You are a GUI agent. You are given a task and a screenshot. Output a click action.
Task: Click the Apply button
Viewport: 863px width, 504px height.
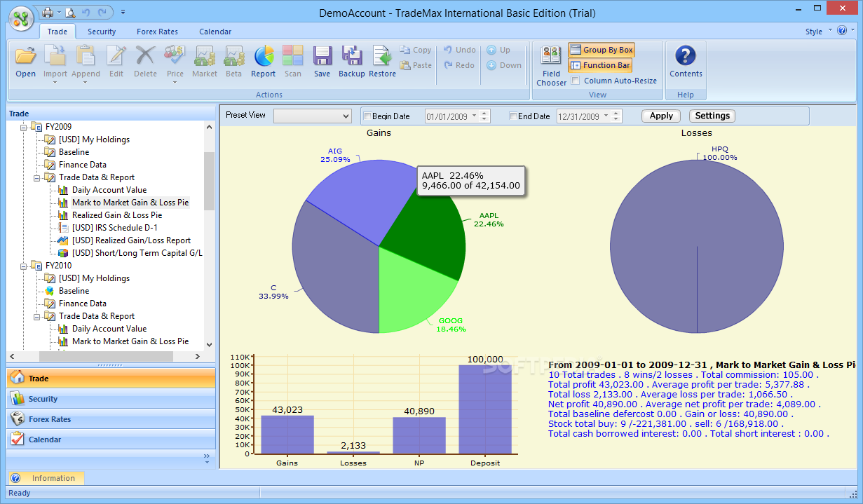tap(661, 116)
